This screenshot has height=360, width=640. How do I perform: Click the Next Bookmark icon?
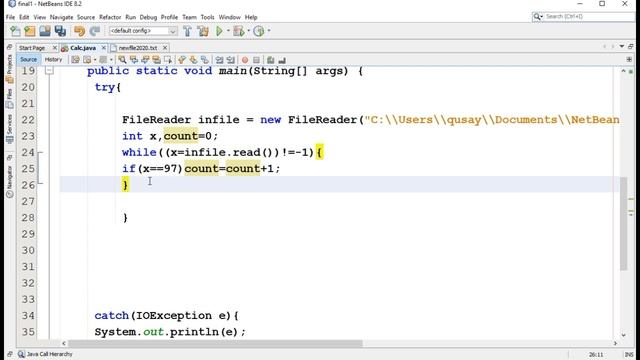(193, 60)
